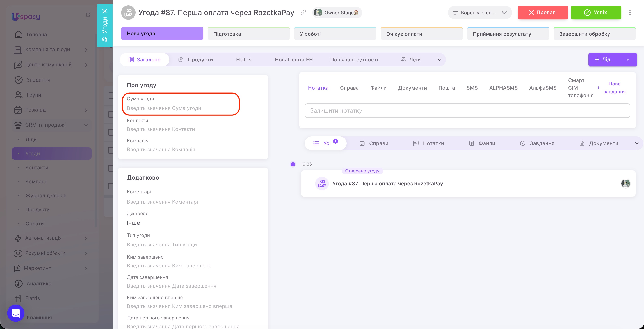Switch to the Продукти tab

point(195,60)
